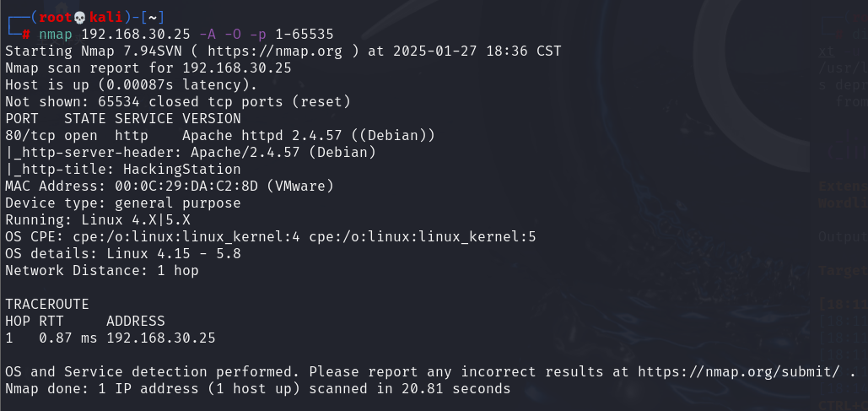The image size is (868, 411).
Task: Click the kali hostname in the prompt
Action: click(x=105, y=18)
